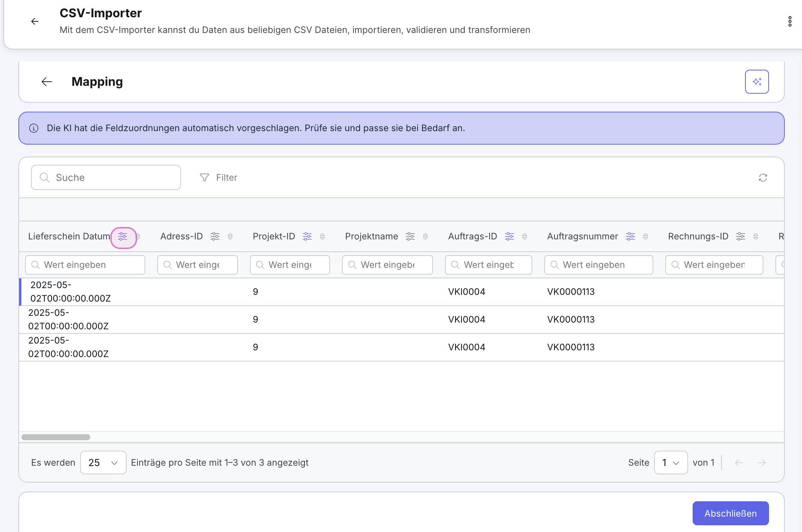Click the horizontal scrollbar below the table
The image size is (802, 532).
[x=56, y=437]
